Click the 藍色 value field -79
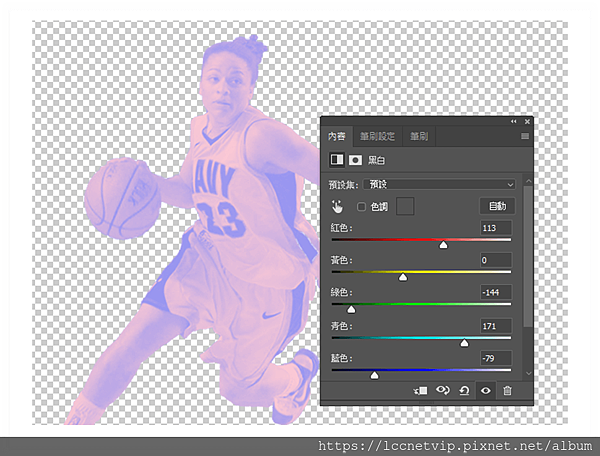The image size is (600, 456). (496, 358)
